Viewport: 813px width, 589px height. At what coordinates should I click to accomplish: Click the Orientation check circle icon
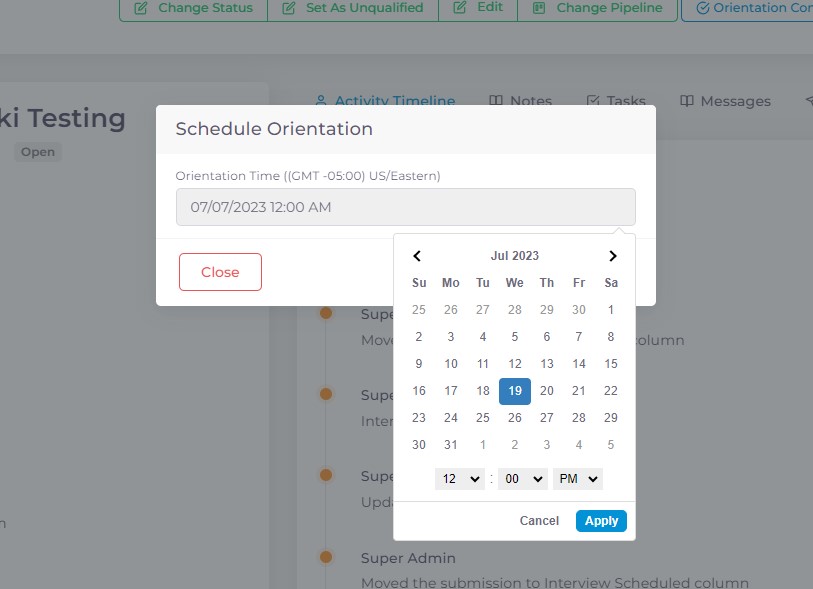coord(703,8)
